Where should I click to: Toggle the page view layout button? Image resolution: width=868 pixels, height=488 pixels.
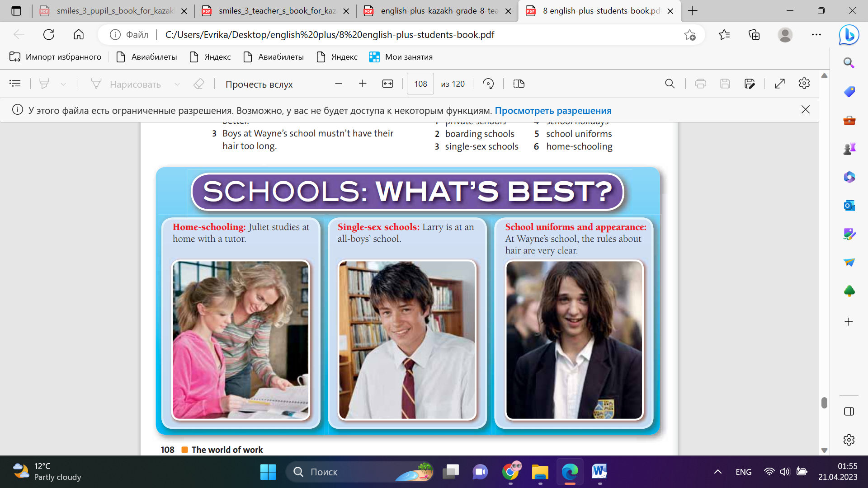[519, 84]
